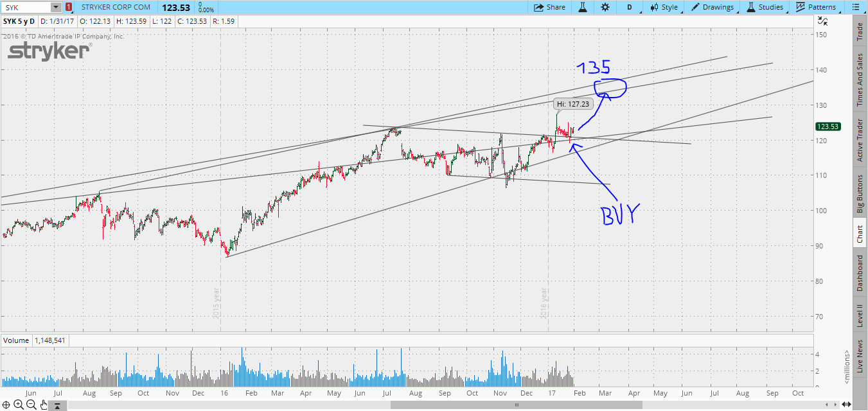This screenshot has width=868, height=411.
Task: Toggle the price axis autoscale arrows icon
Action: click(x=822, y=21)
